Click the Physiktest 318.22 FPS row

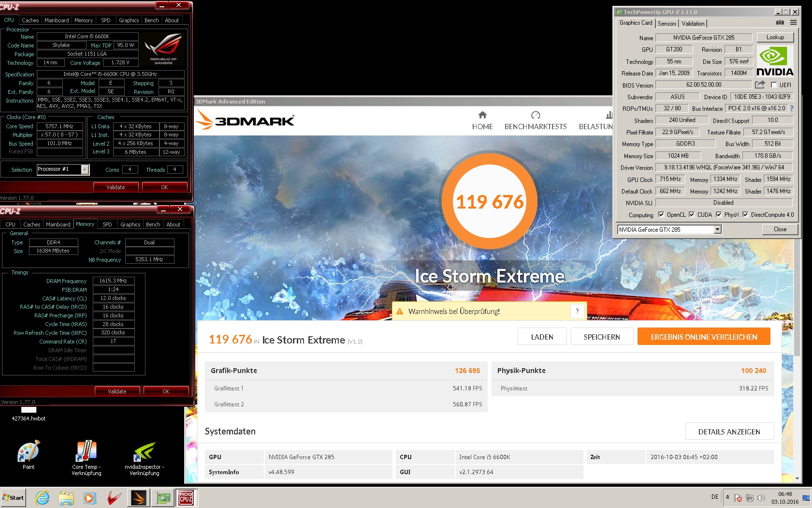coord(633,388)
